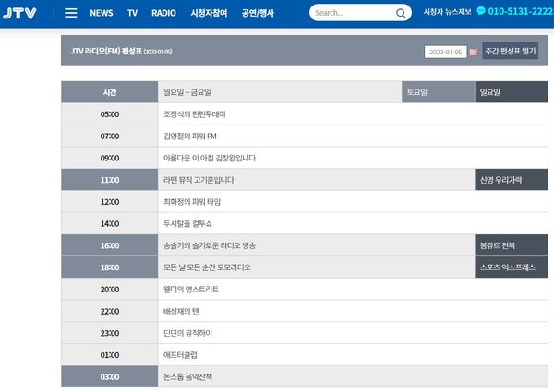Click the 01:00 time cell
The image size is (554, 392).
click(110, 355)
